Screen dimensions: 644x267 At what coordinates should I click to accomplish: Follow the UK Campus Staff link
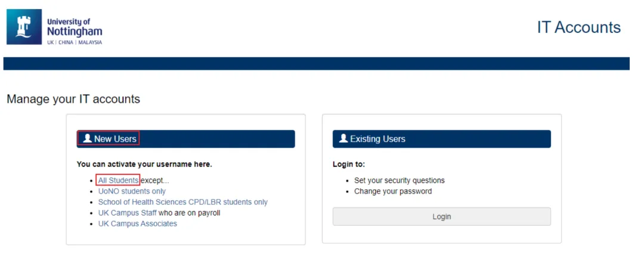coord(128,213)
